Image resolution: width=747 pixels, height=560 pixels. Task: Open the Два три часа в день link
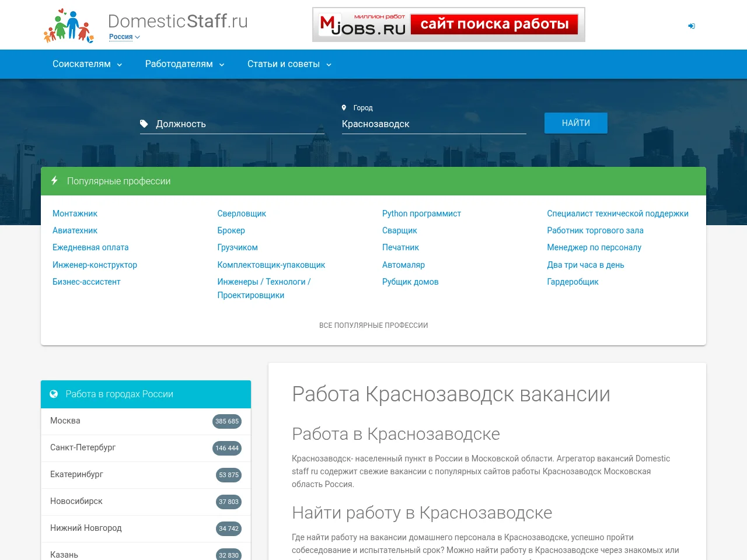tap(586, 265)
